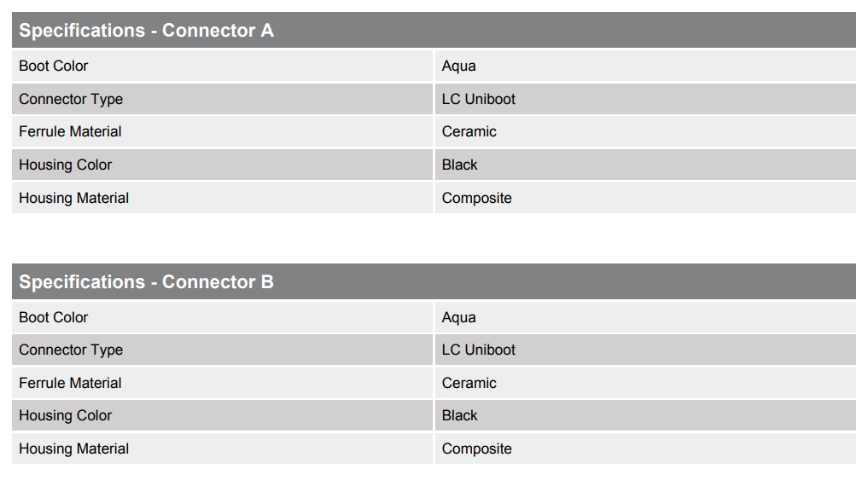Click Boot Color label under Connector A
868x486 pixels.
(x=53, y=66)
